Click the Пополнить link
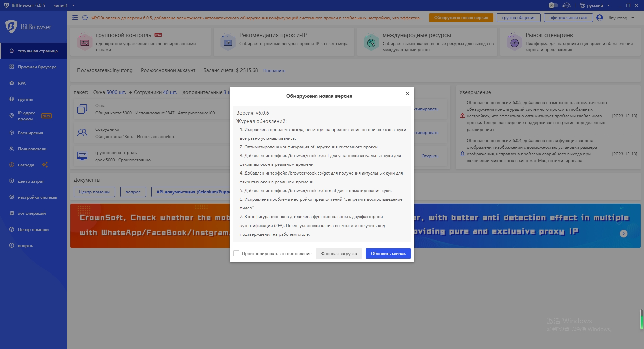 tap(274, 71)
